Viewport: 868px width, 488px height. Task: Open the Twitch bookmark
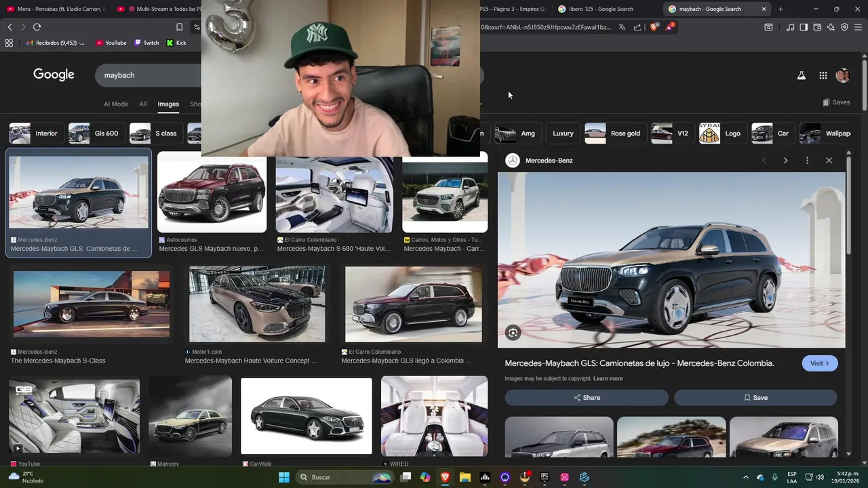tap(146, 43)
